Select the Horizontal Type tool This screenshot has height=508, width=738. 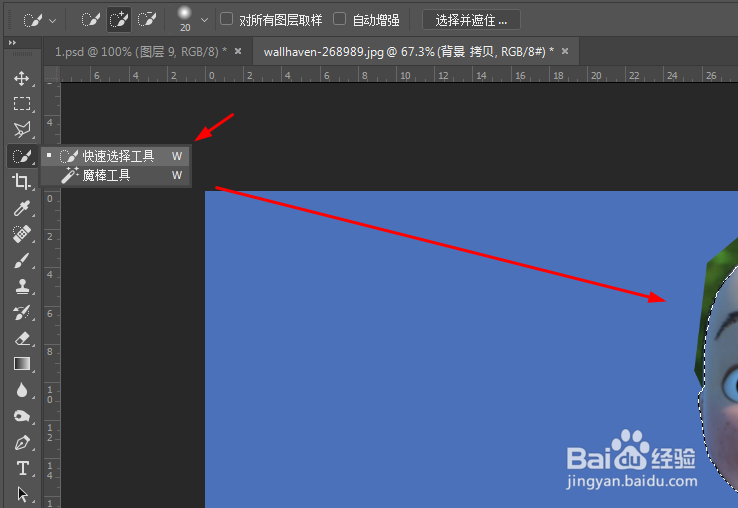[x=22, y=468]
